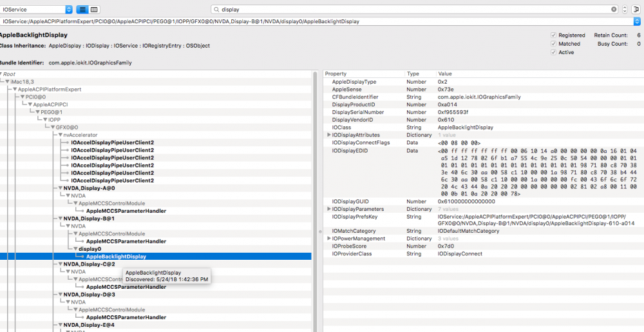Collapse the nvAccelerator node

coord(61,135)
